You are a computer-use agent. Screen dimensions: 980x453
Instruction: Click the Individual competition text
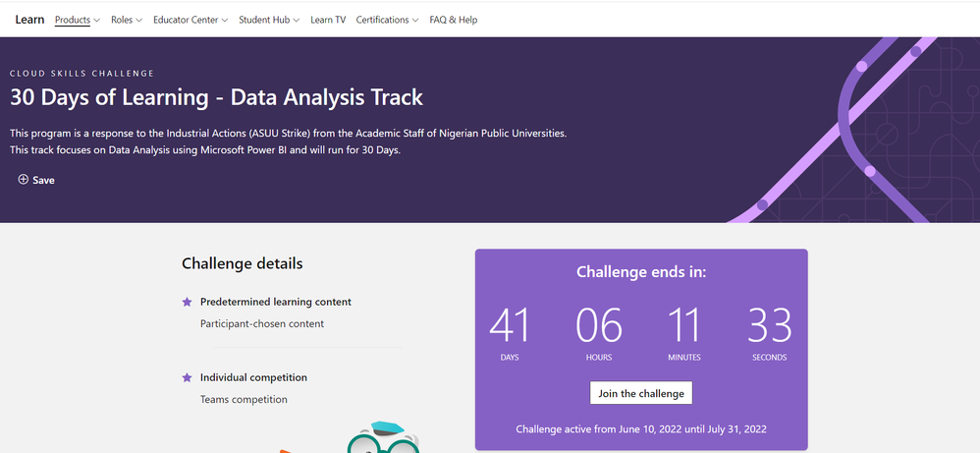pyautogui.click(x=253, y=377)
